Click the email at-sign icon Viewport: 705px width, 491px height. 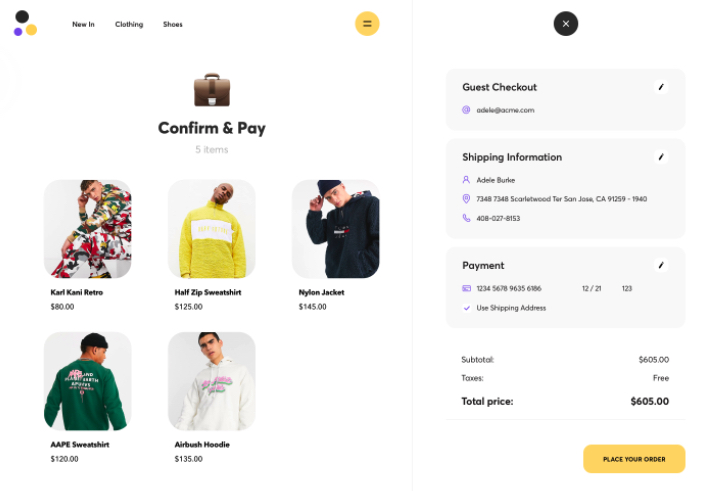(466, 110)
